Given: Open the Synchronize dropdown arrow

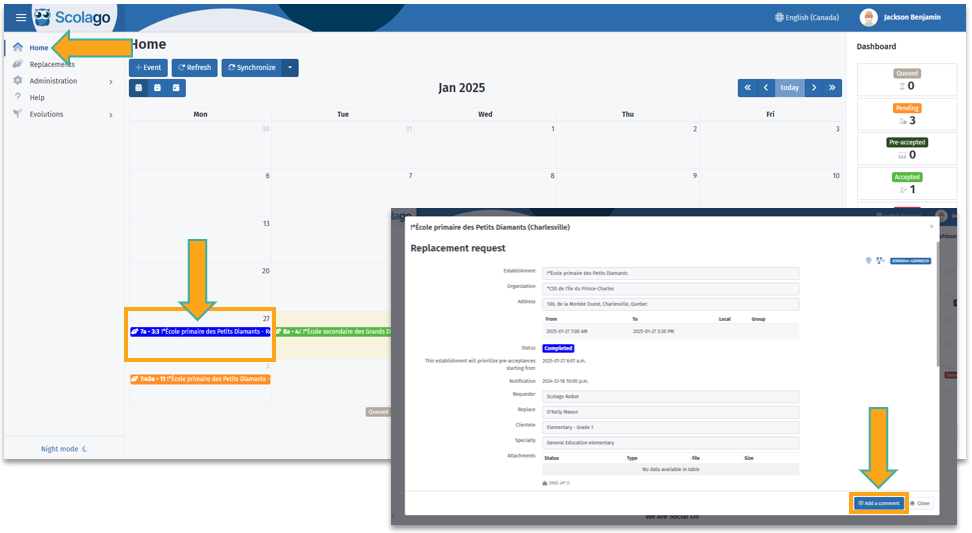Looking at the screenshot, I should 290,68.
